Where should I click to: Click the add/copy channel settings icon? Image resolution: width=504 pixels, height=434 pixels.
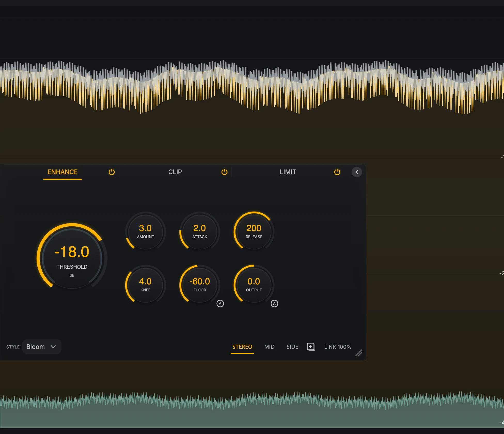coord(311,347)
